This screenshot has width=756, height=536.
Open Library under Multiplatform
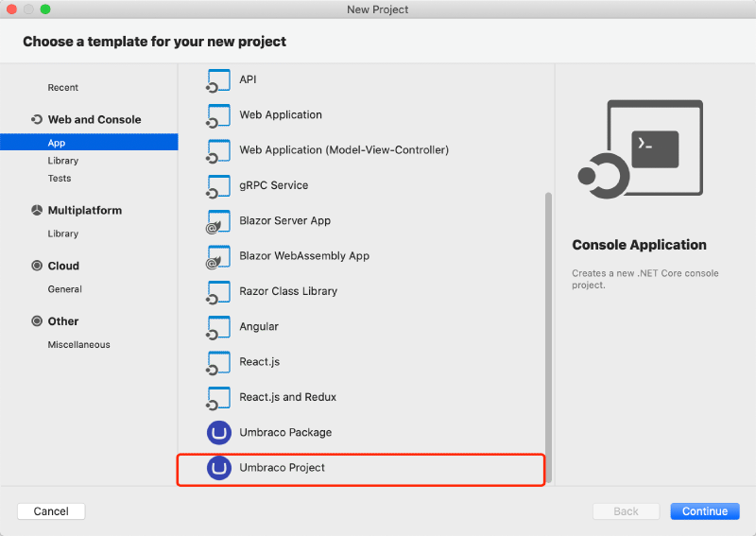[x=62, y=234]
